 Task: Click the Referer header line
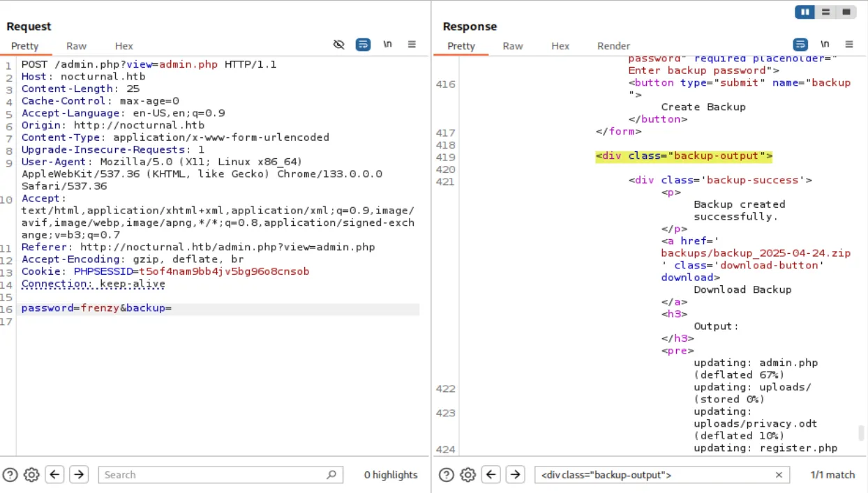click(x=198, y=247)
